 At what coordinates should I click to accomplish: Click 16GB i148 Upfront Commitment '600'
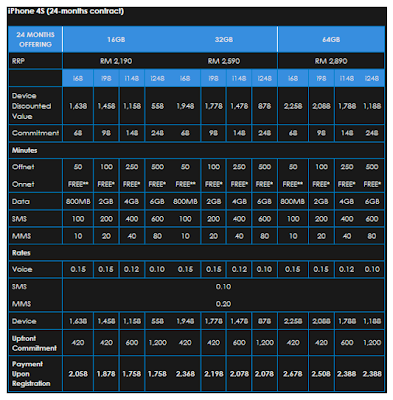coord(132,343)
